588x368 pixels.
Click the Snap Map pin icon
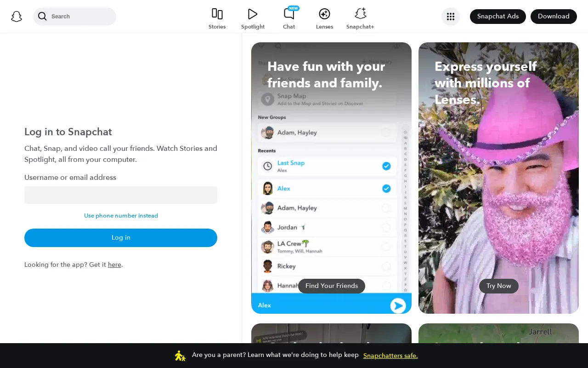click(267, 99)
